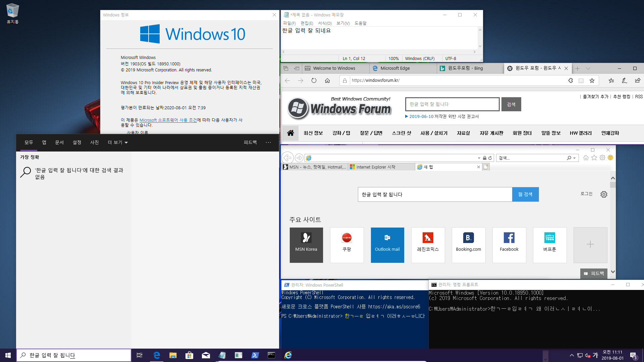Open Notepad 서식(O) menu
Image resolution: width=644 pixels, height=362 pixels.
coord(325,23)
